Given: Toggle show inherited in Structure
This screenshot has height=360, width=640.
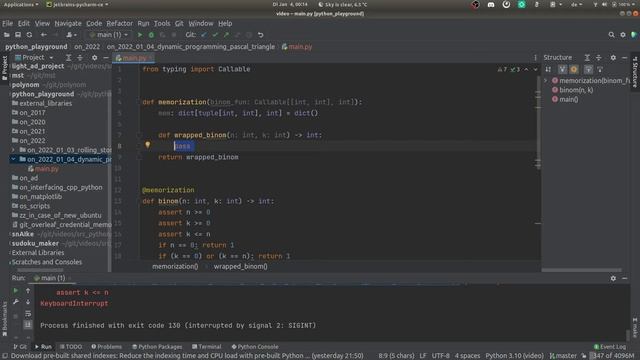Looking at the screenshot, I should point(562,69).
